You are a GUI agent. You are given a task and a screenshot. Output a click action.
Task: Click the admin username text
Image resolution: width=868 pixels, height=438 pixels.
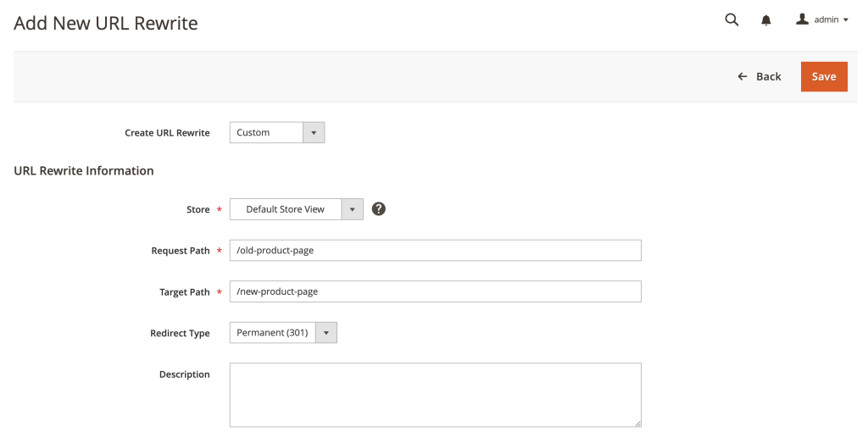point(826,19)
